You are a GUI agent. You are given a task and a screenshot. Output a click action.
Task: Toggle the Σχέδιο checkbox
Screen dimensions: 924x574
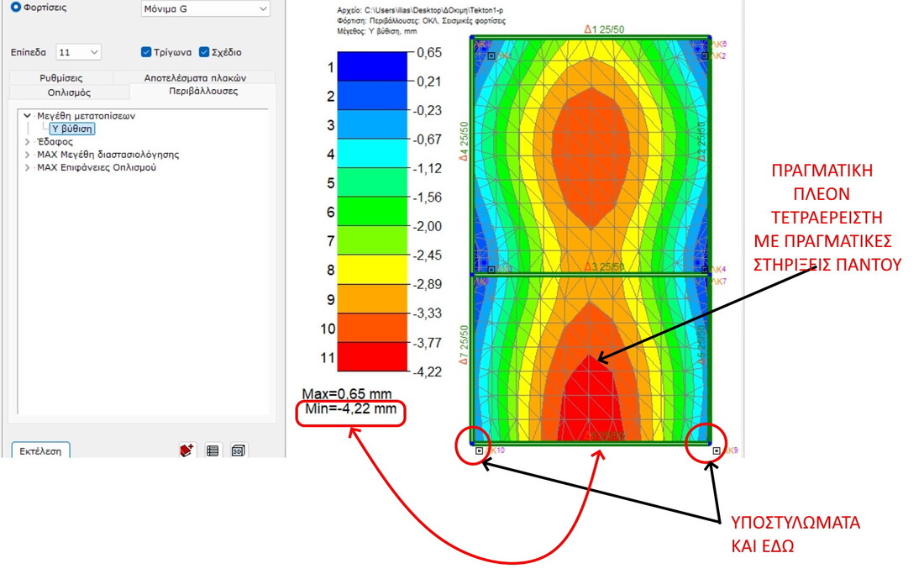(204, 52)
